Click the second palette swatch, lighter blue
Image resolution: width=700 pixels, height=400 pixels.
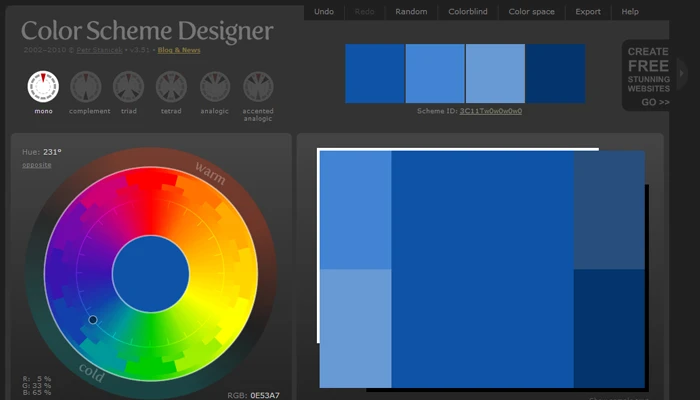435,74
